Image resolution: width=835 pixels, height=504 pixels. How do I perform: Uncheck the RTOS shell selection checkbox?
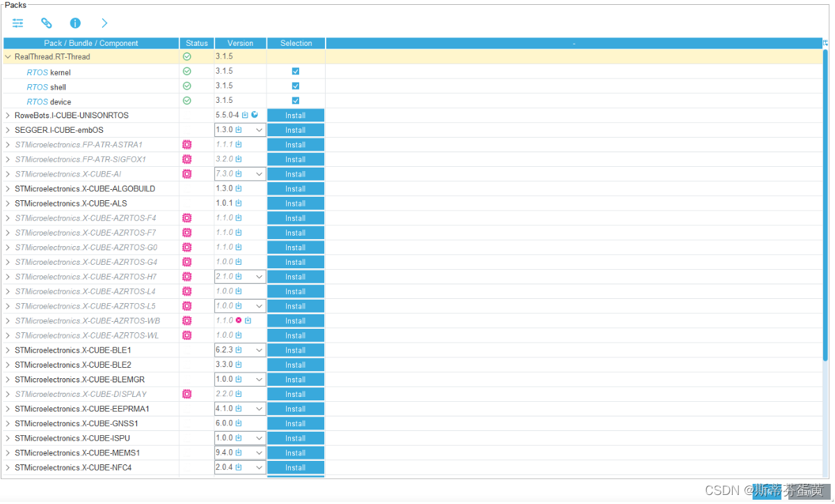296,86
